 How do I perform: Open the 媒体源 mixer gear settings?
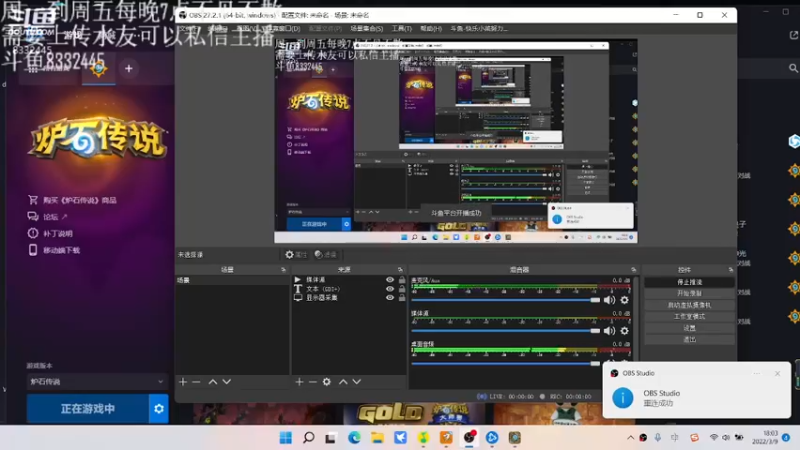624,331
